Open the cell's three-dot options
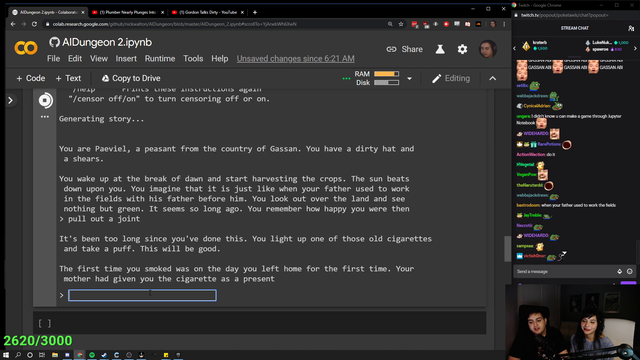640x360 pixels. [x=45, y=117]
